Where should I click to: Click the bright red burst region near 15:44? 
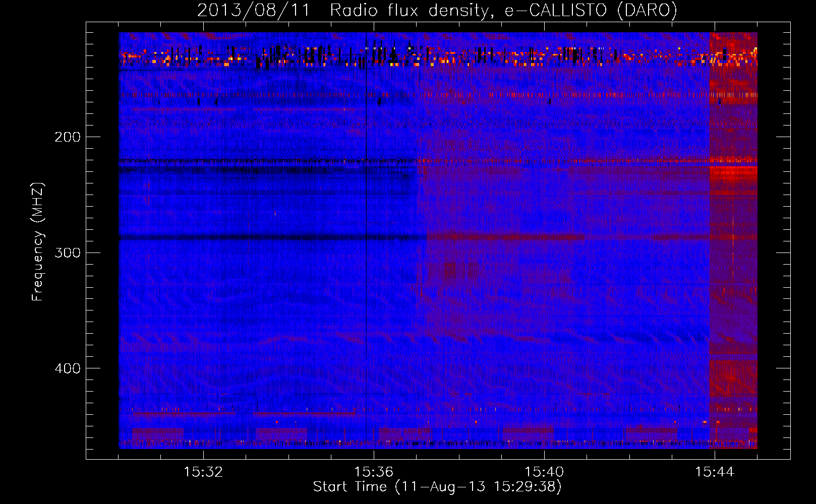pos(733,240)
